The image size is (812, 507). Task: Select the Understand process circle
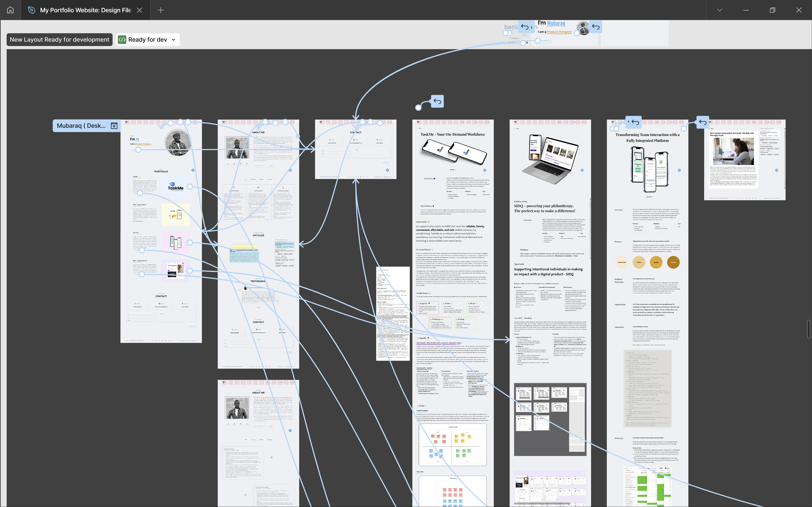pos(622,262)
